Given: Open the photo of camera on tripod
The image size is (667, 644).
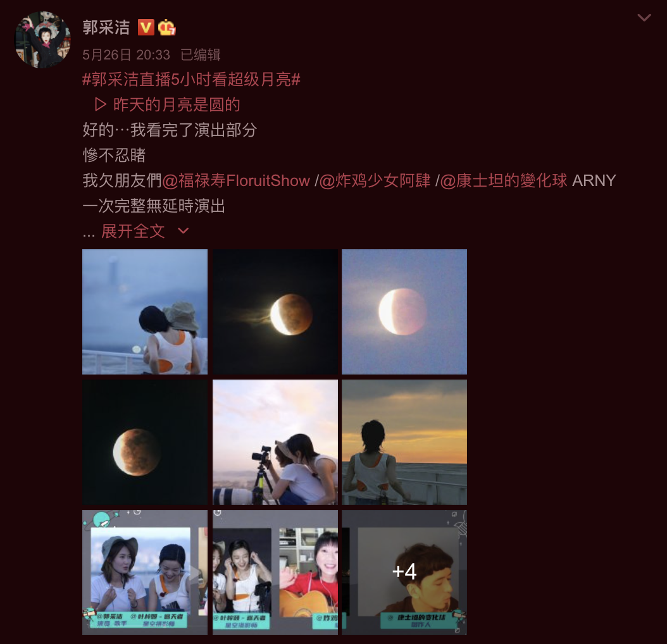Looking at the screenshot, I should click(x=275, y=442).
